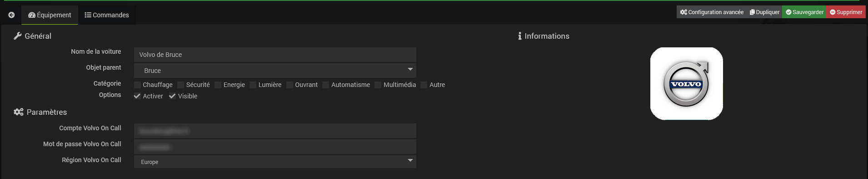The width and height of the screenshot is (868, 179).
Task: Click the Dupliquer copy icon
Action: [x=752, y=12]
